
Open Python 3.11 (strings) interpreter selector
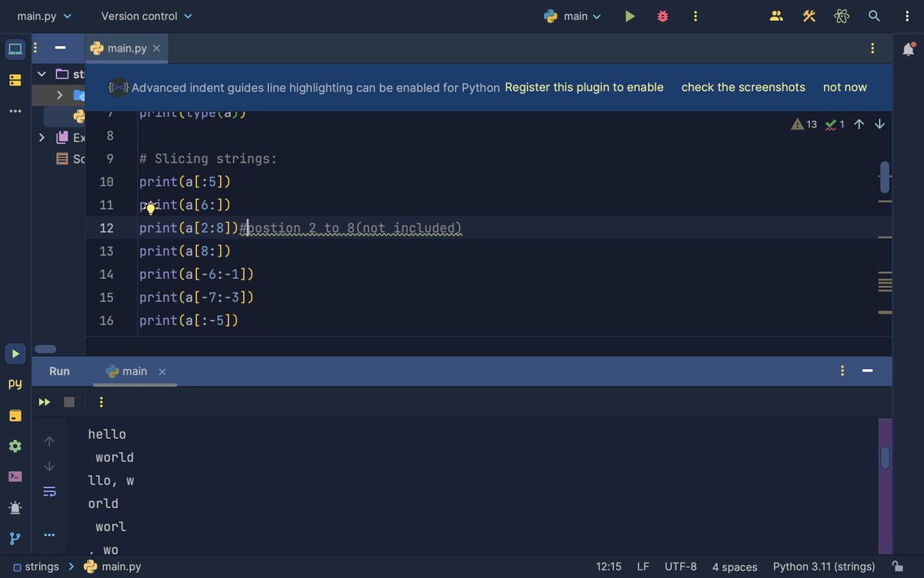point(824,566)
